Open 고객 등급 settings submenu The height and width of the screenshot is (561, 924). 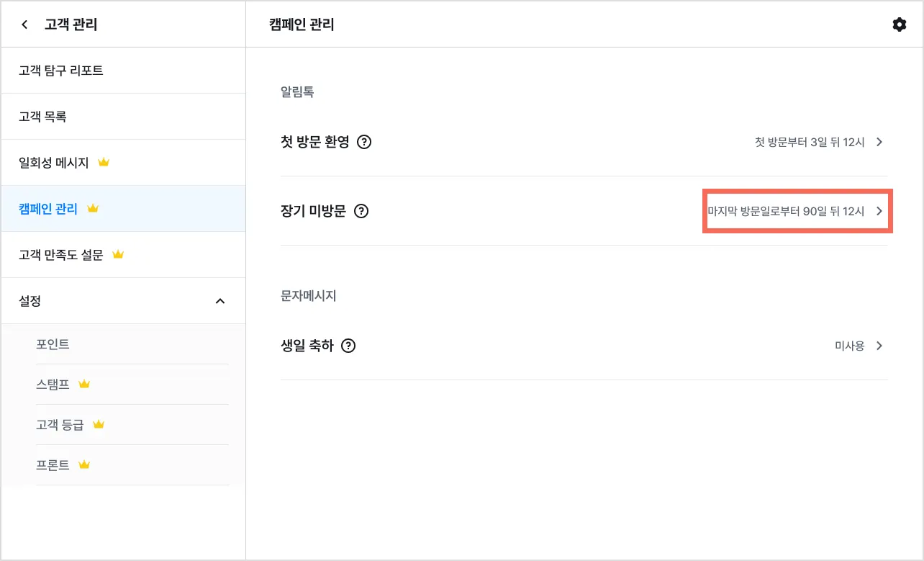60,425
